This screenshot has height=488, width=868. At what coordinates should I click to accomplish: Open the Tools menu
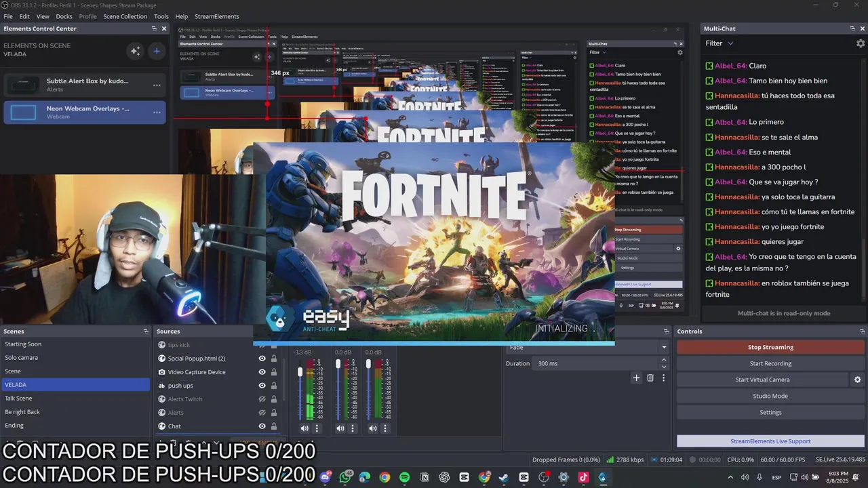point(161,16)
